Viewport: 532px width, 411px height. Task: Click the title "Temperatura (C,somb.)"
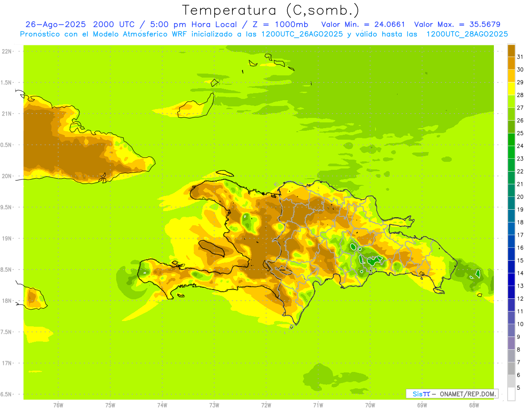click(x=270, y=10)
